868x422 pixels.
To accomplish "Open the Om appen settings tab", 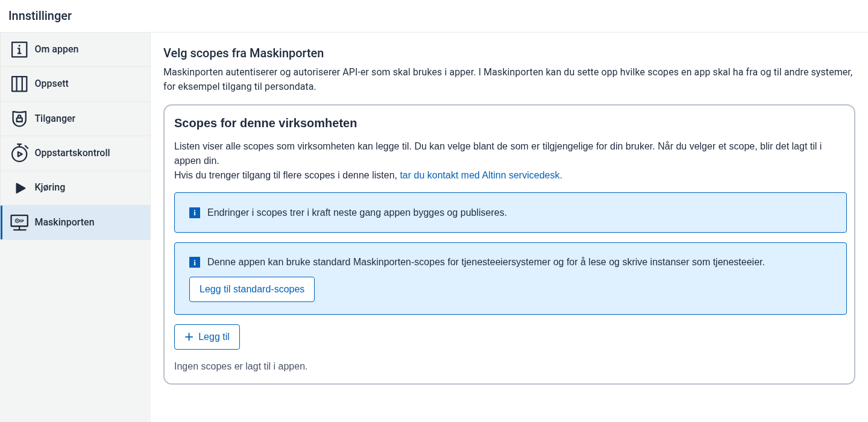I will [75, 49].
